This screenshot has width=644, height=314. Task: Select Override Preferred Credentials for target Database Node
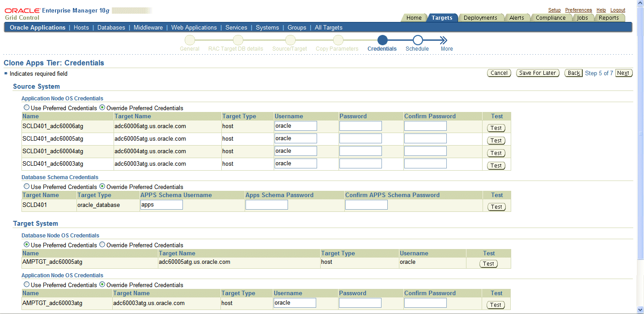pyautogui.click(x=102, y=245)
